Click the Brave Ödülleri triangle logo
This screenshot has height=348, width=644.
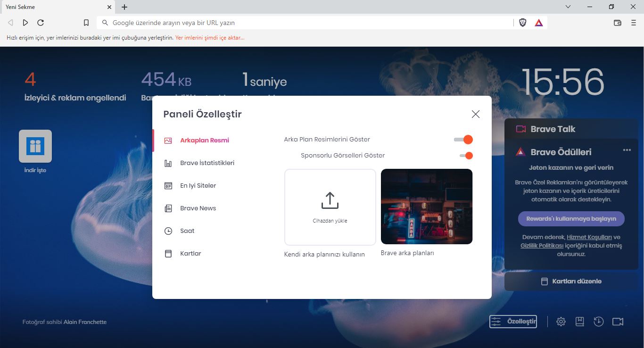(x=520, y=152)
